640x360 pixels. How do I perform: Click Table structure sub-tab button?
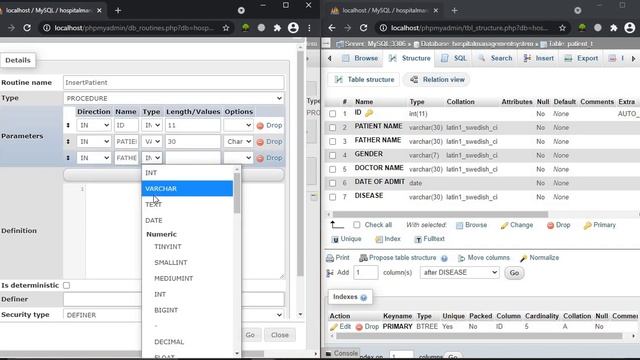(x=364, y=80)
